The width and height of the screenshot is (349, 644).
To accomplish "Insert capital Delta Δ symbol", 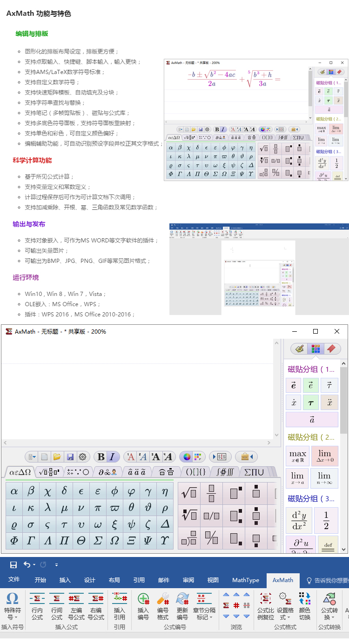I will (165, 524).
